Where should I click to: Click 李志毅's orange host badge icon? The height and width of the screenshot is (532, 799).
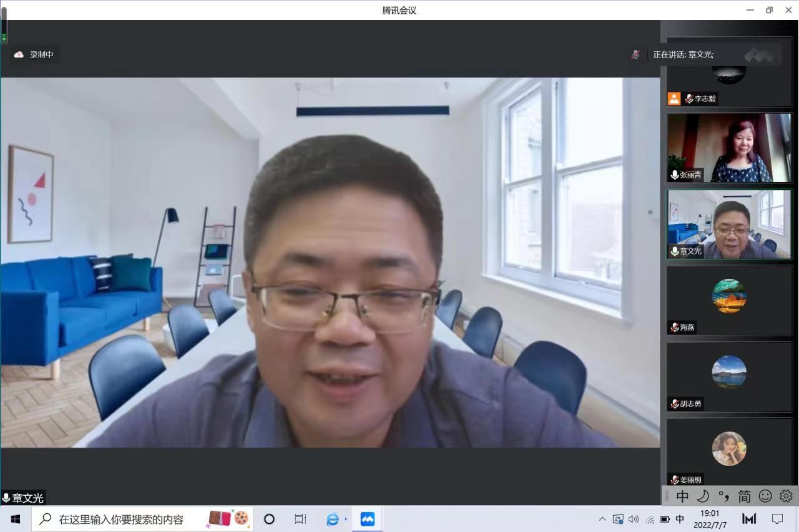click(x=674, y=99)
